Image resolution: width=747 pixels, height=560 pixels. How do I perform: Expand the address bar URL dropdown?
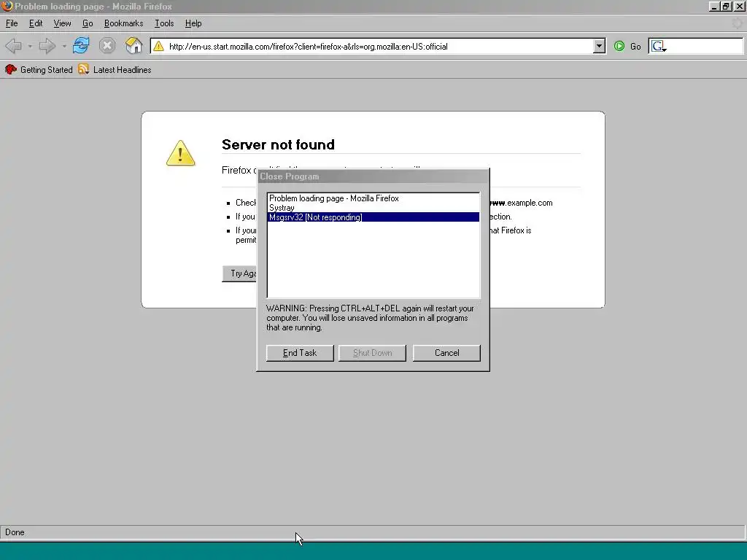(600, 46)
